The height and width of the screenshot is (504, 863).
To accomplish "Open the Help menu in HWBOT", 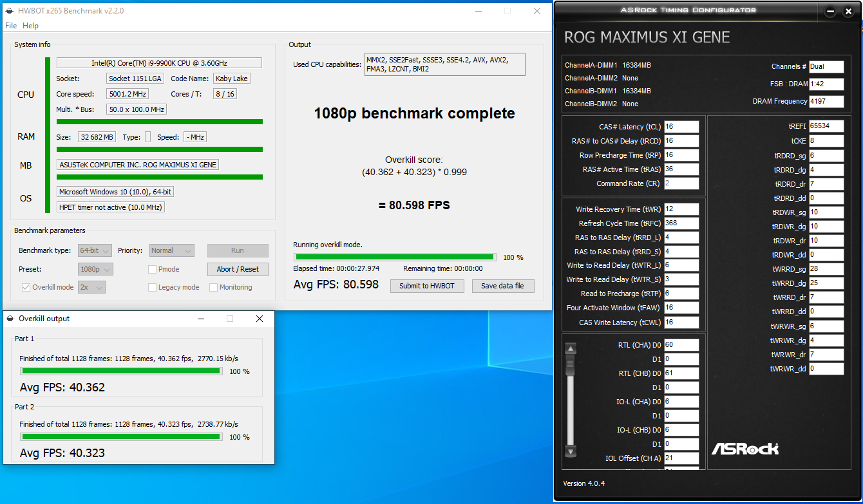I will coord(30,26).
